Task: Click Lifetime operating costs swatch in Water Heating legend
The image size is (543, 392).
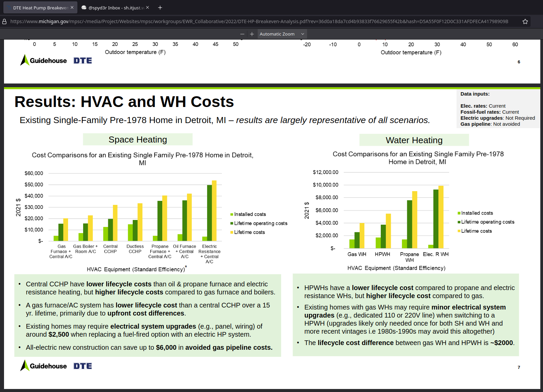Action: (459, 222)
